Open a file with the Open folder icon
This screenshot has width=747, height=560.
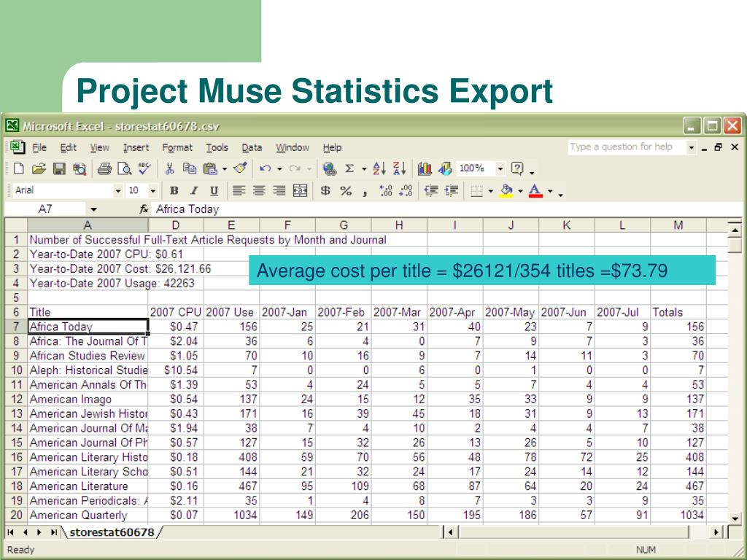pos(39,168)
